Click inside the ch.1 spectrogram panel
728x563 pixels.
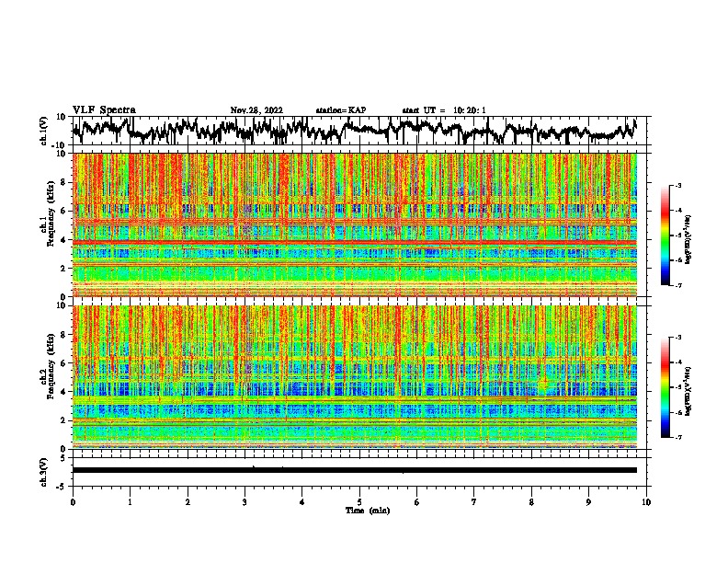click(355, 224)
